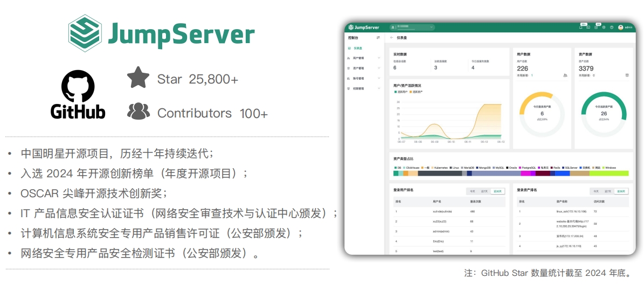Toggle 活跃资产 legend in activity chart

point(416,92)
